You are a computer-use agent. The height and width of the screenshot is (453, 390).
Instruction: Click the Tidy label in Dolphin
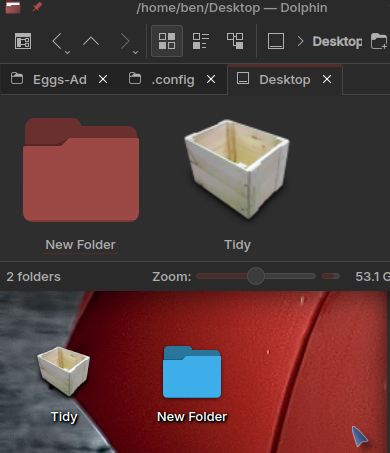coord(237,245)
